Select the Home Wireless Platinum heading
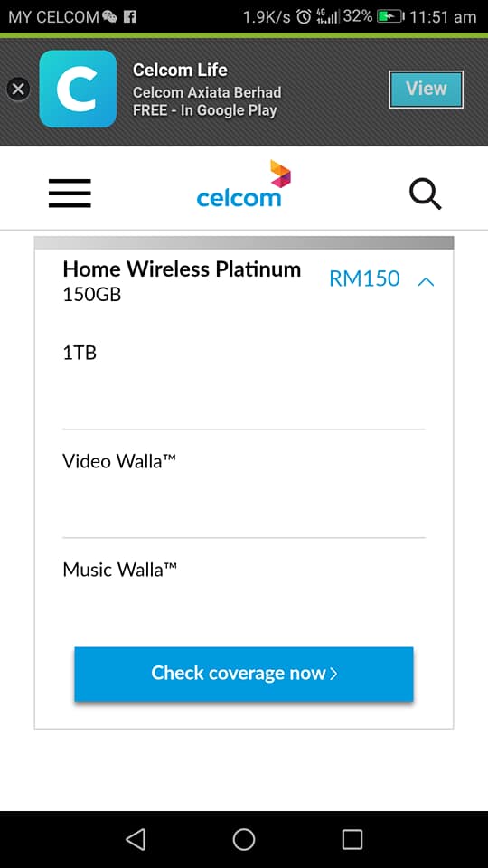Image resolution: width=488 pixels, height=868 pixels. pos(182,269)
